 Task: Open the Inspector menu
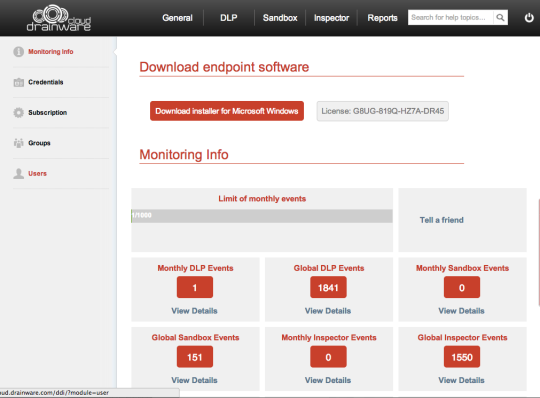[331, 18]
